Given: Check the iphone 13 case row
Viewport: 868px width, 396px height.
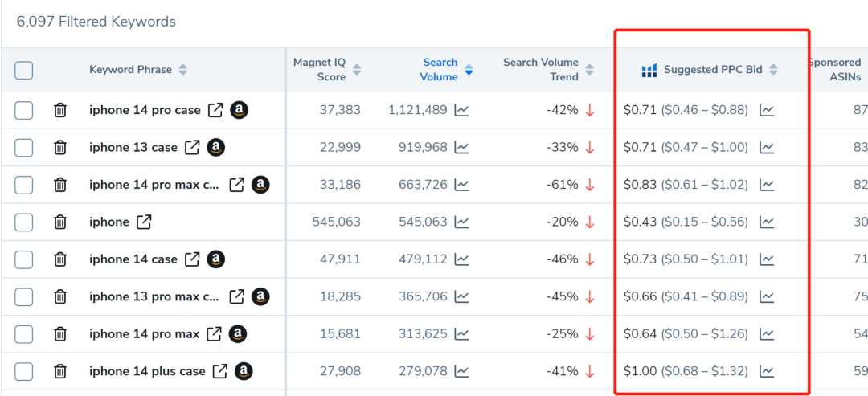Looking at the screenshot, I should 24,147.
